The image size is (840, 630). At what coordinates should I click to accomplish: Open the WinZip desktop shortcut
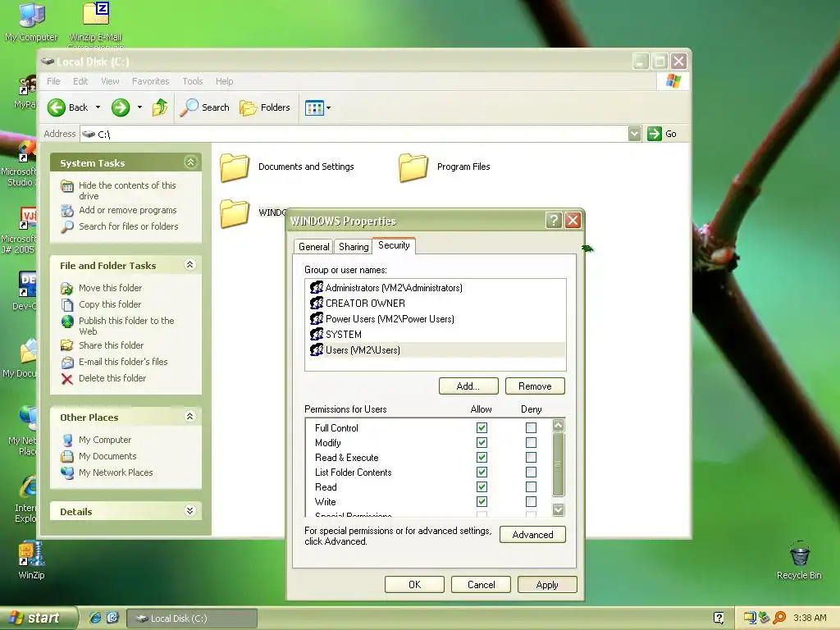coord(31,554)
